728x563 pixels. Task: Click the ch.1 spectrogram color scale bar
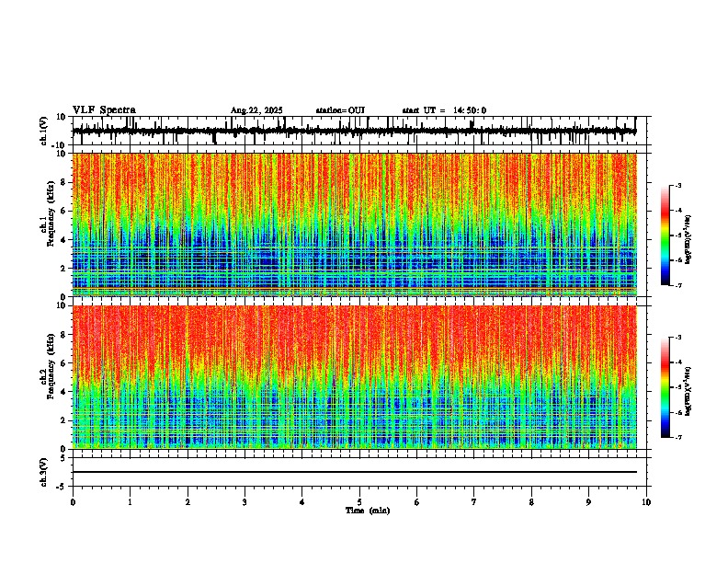[x=665, y=236]
